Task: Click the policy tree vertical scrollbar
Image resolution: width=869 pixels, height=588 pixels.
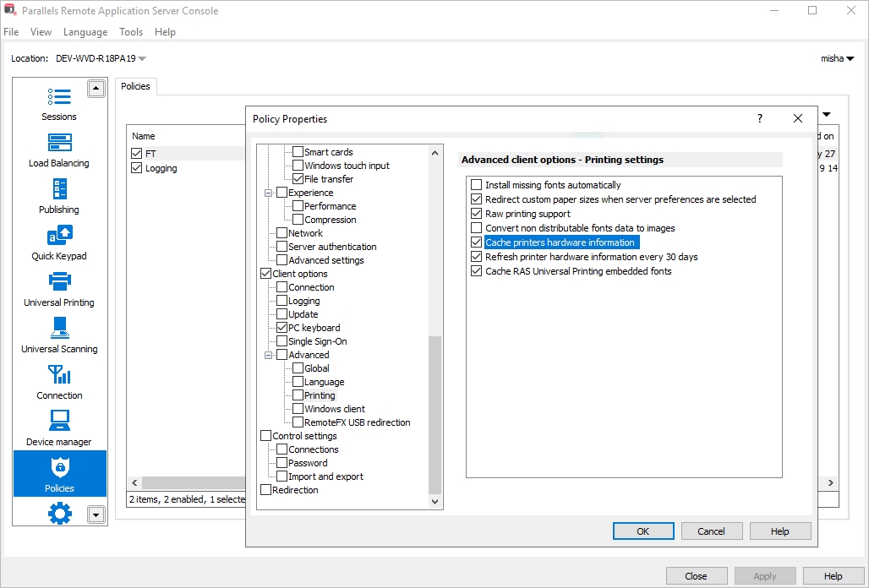Action: 435,414
